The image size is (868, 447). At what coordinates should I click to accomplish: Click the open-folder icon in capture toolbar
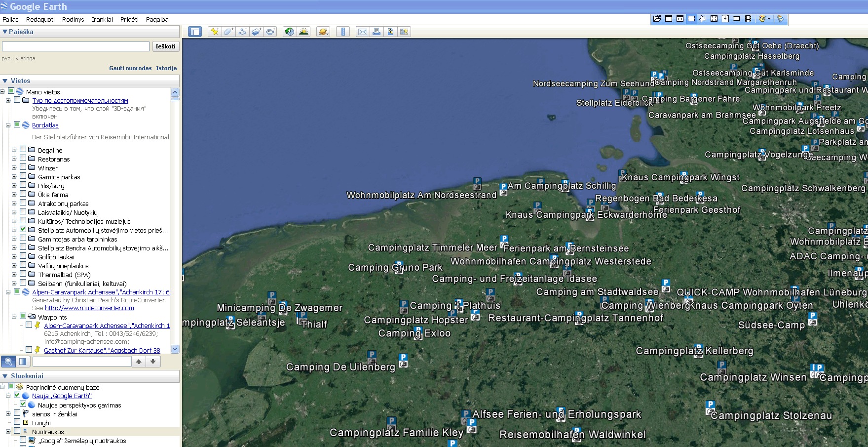tap(657, 19)
